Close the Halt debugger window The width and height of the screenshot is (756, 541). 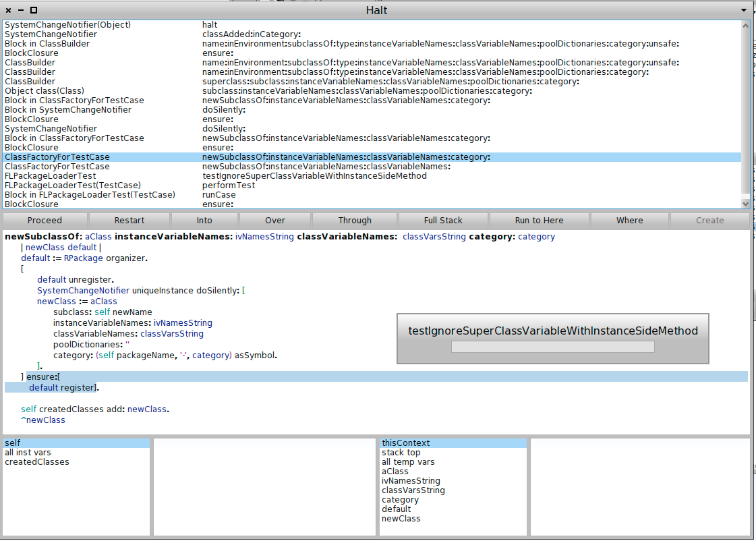click(x=8, y=10)
